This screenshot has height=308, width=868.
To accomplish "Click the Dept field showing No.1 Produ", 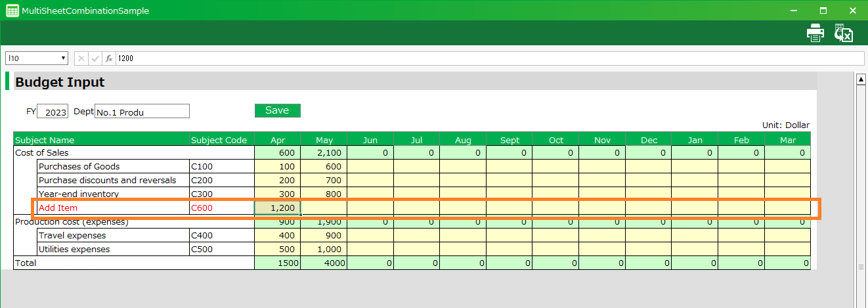I will pyautogui.click(x=142, y=112).
